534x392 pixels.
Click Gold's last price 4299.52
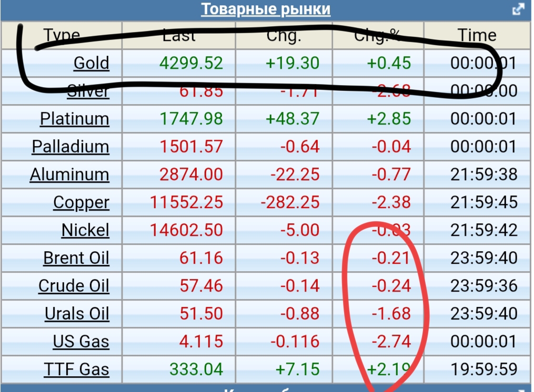pyautogui.click(x=191, y=63)
